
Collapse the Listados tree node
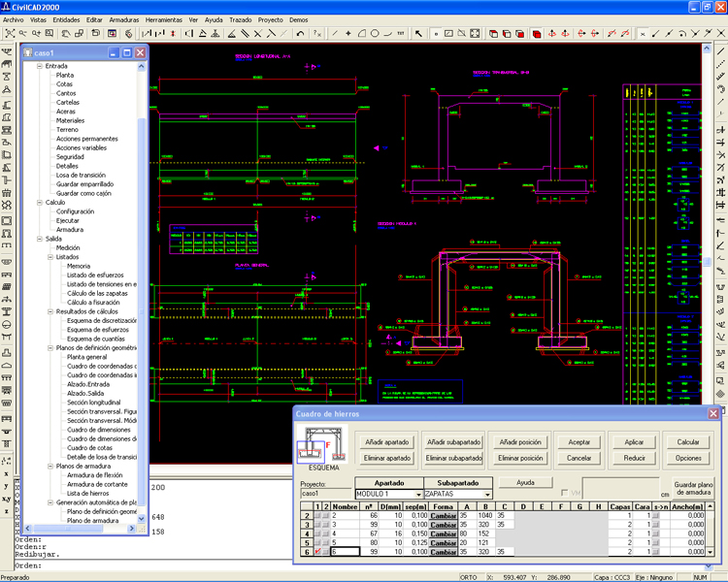[x=50, y=256]
